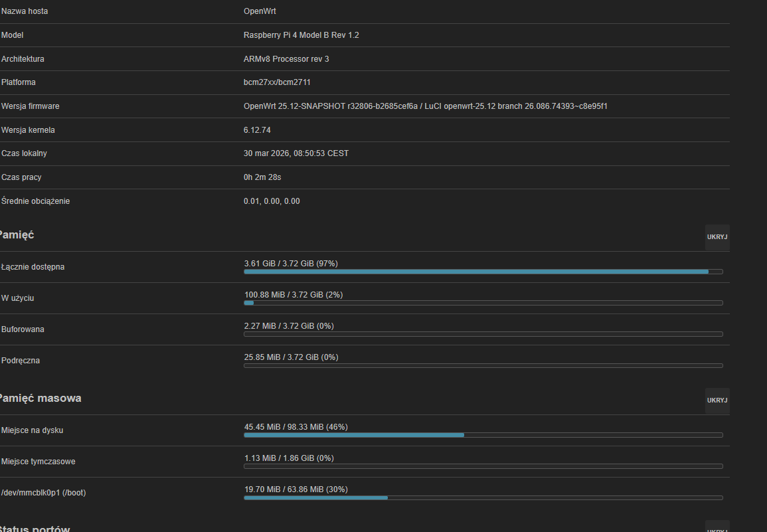The width and height of the screenshot is (767, 532).
Task: Click the /dev/mmcblk0p1 boot partition usage bar
Action: (483, 497)
